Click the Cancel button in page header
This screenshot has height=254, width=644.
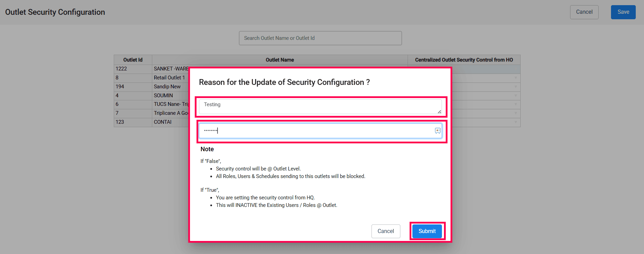pyautogui.click(x=584, y=12)
